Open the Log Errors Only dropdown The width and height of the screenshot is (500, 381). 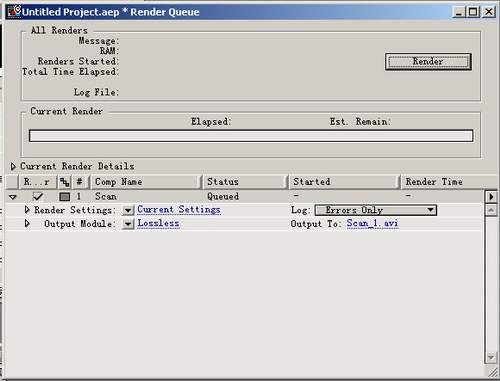(x=376, y=210)
